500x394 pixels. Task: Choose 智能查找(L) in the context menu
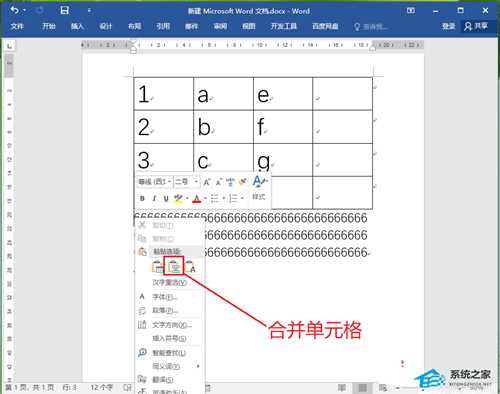coord(169,353)
